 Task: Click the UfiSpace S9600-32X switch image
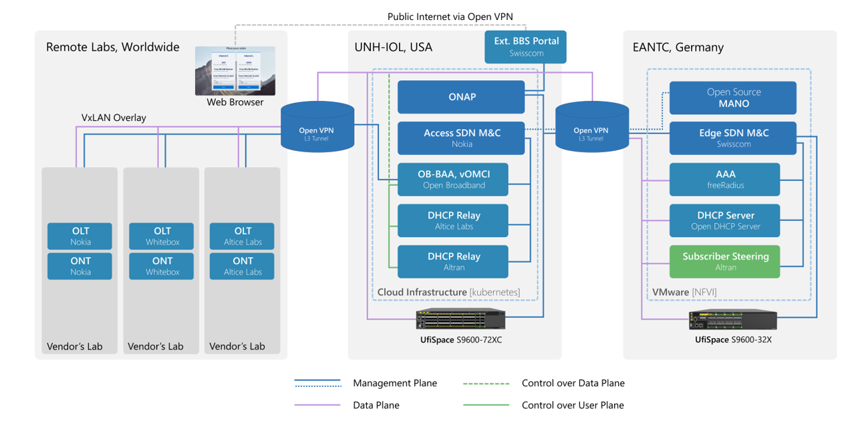tap(733, 321)
